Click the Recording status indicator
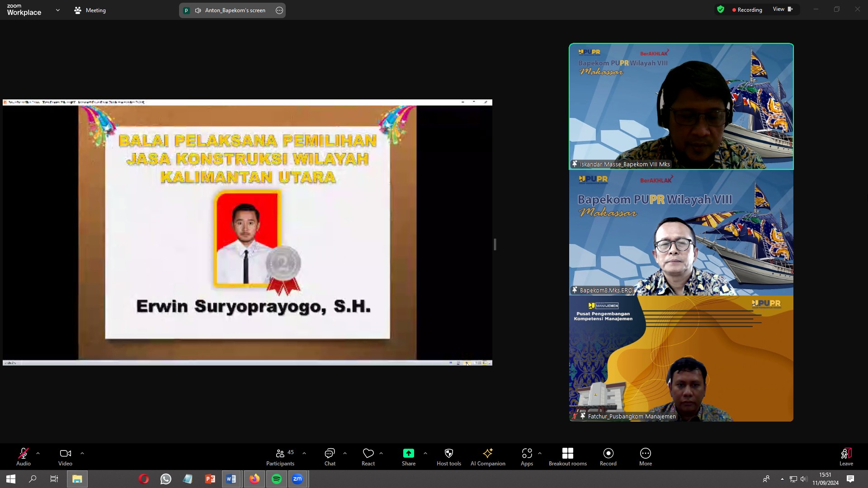The height and width of the screenshot is (488, 868). tap(747, 10)
